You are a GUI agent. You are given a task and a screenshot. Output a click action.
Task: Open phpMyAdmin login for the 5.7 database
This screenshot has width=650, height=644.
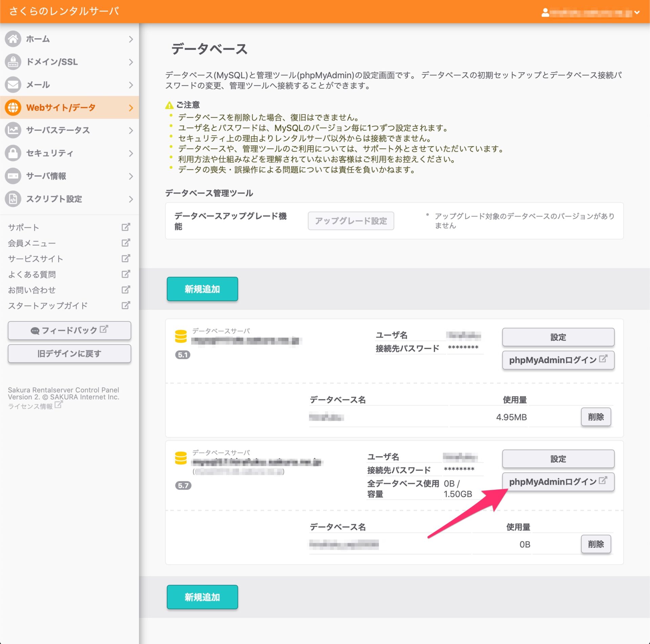point(558,482)
